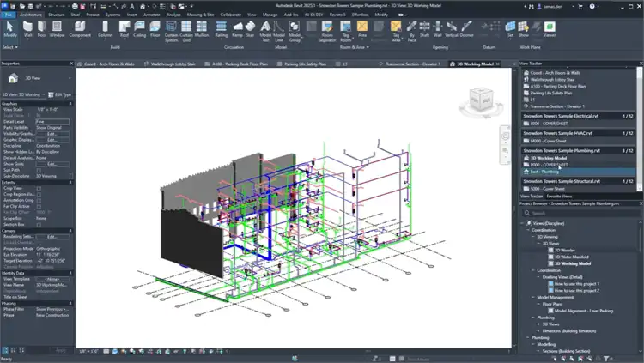Toggle the Sun Path checkbox

click(39, 170)
